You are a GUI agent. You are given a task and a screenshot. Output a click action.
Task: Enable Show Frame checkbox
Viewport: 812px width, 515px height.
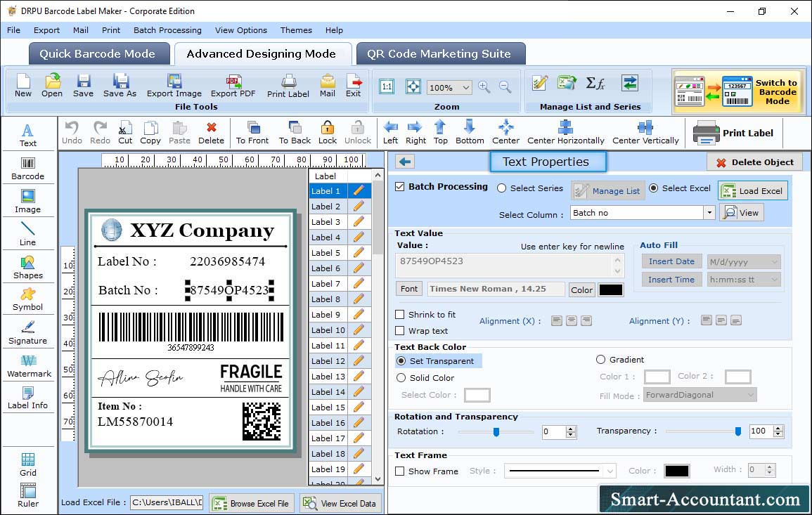[x=400, y=471]
